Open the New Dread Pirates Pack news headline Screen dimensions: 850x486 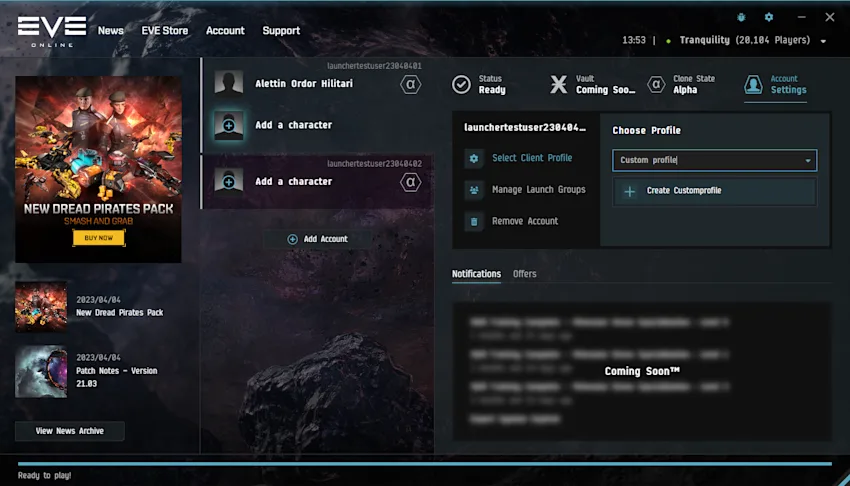click(x=119, y=313)
